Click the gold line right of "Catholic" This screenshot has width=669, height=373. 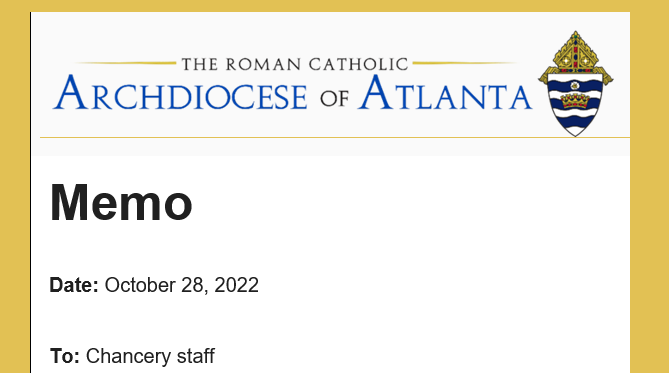[x=464, y=63]
